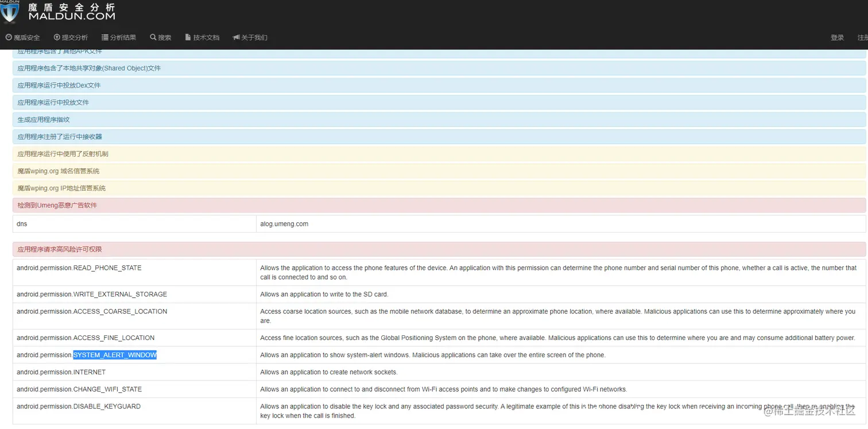Open the 关于我们 menu item
868x429 pixels.
pyautogui.click(x=250, y=37)
